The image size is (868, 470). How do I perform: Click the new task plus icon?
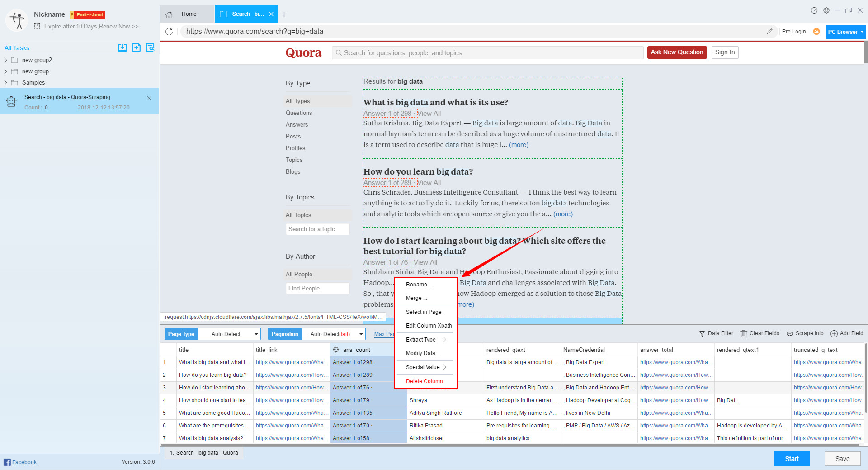(136, 48)
